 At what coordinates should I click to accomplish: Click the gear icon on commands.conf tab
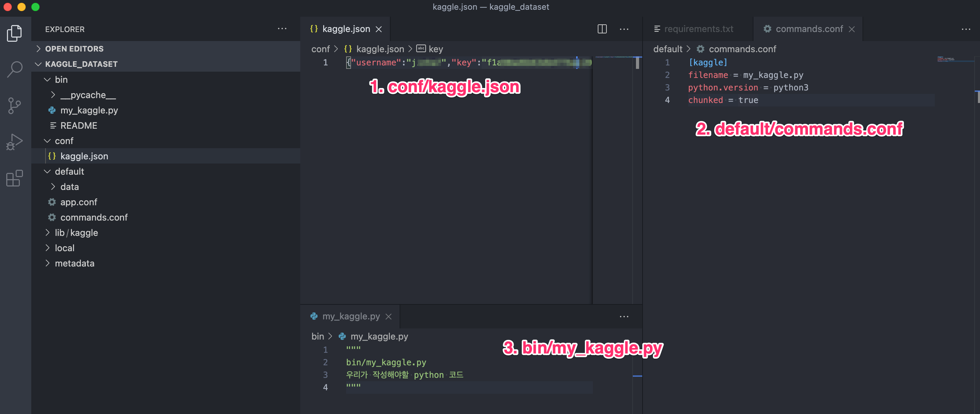click(767, 29)
